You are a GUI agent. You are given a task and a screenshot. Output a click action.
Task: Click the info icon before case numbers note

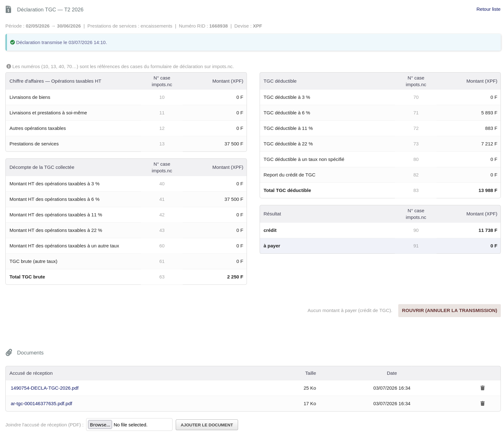tap(9, 66)
